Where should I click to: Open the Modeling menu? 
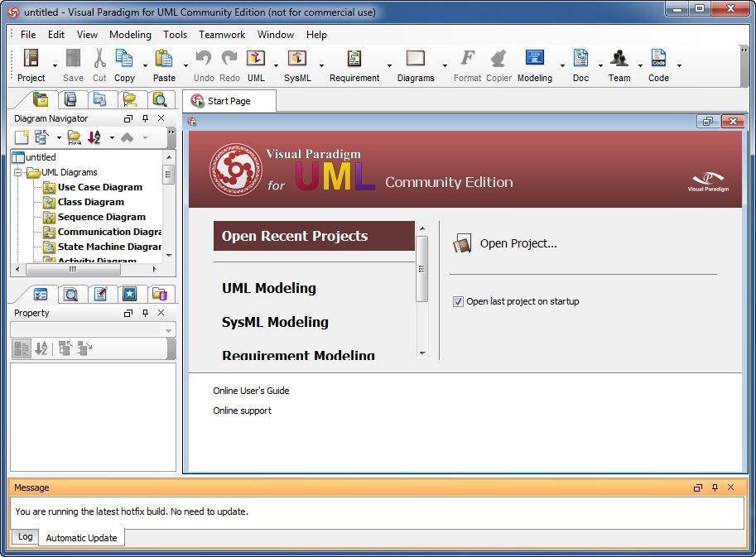pyautogui.click(x=130, y=35)
